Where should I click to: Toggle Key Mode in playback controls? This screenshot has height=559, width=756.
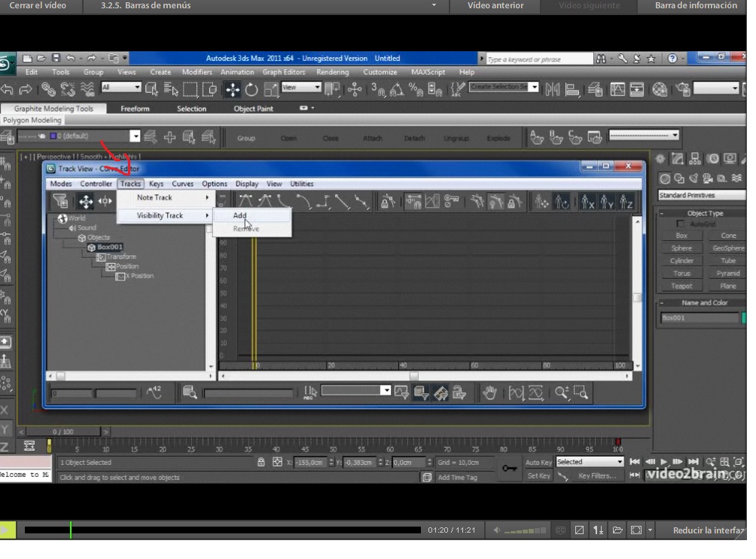click(x=635, y=475)
